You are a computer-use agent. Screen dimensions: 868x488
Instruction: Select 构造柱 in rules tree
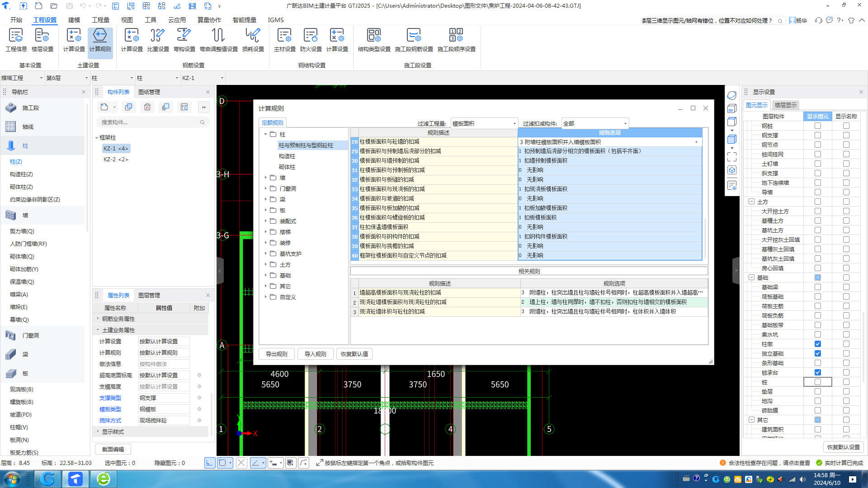tap(287, 156)
